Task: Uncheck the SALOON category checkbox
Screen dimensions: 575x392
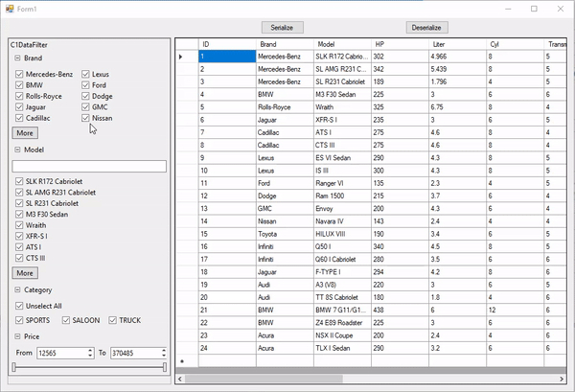Action: (x=67, y=320)
